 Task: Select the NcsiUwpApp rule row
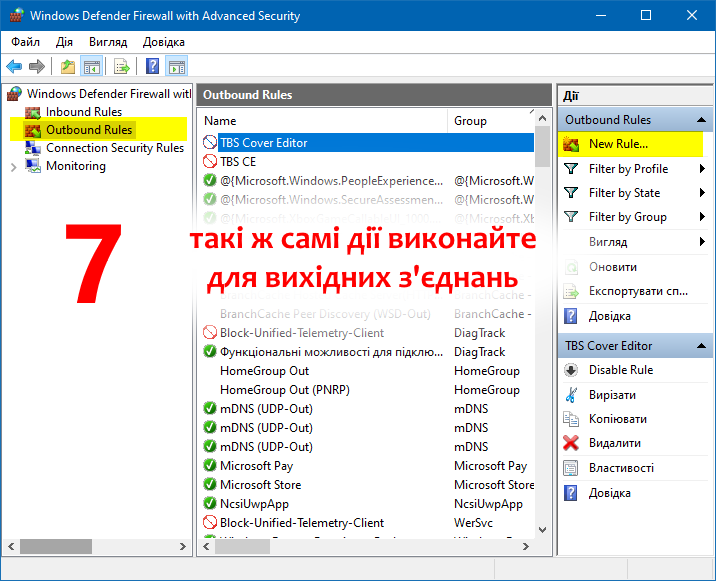[x=368, y=504]
